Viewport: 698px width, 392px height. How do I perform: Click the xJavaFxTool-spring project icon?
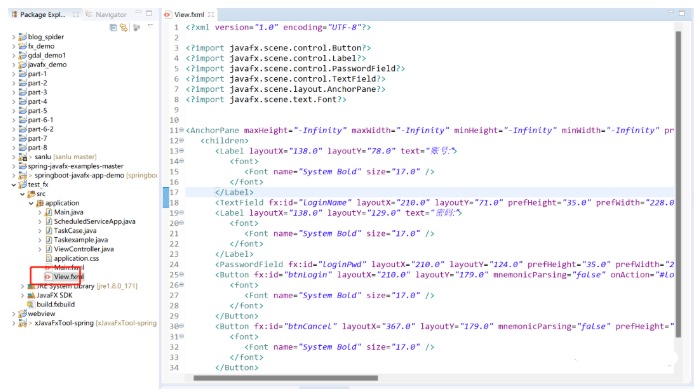pos(22,323)
